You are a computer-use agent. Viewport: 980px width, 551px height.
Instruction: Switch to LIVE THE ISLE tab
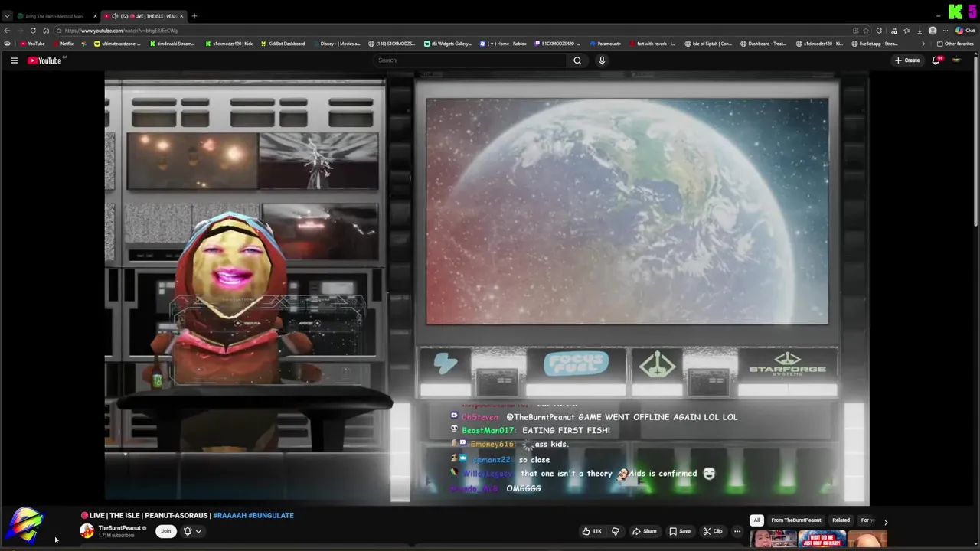coord(144,16)
